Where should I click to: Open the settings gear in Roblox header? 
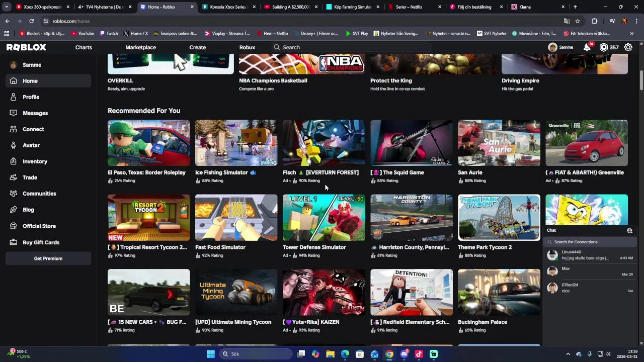click(628, 47)
